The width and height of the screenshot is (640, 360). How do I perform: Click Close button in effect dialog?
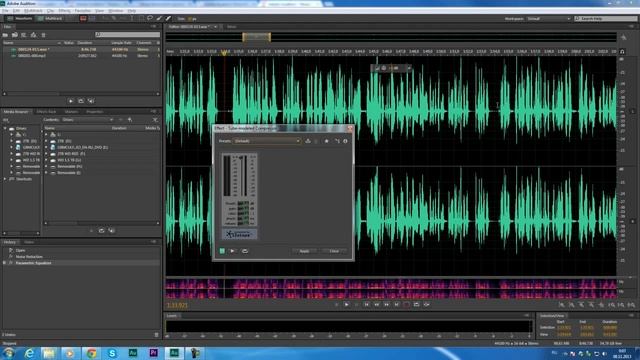(x=334, y=251)
